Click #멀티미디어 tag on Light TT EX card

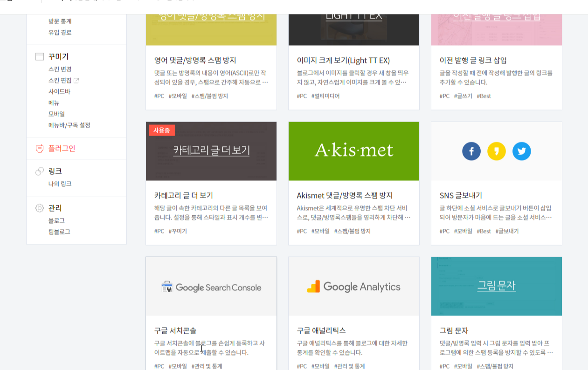coord(325,96)
